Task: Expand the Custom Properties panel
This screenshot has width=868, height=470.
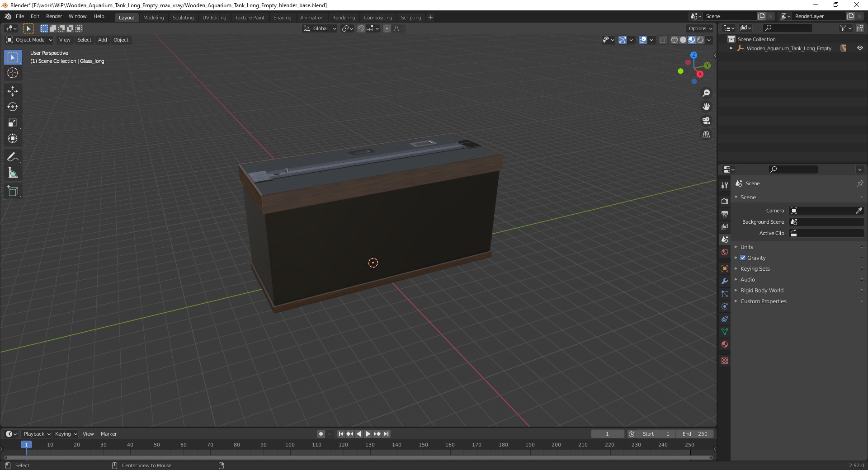Action: click(x=763, y=301)
